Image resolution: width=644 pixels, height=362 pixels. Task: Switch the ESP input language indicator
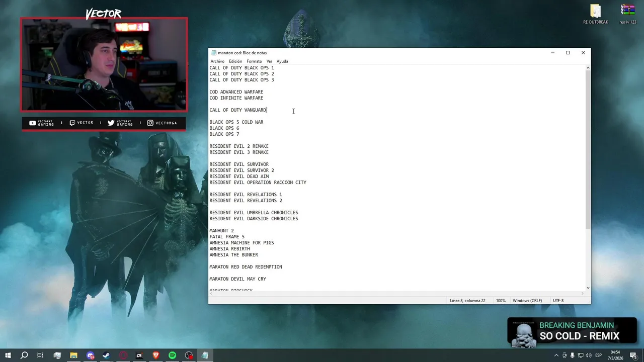tap(599, 355)
